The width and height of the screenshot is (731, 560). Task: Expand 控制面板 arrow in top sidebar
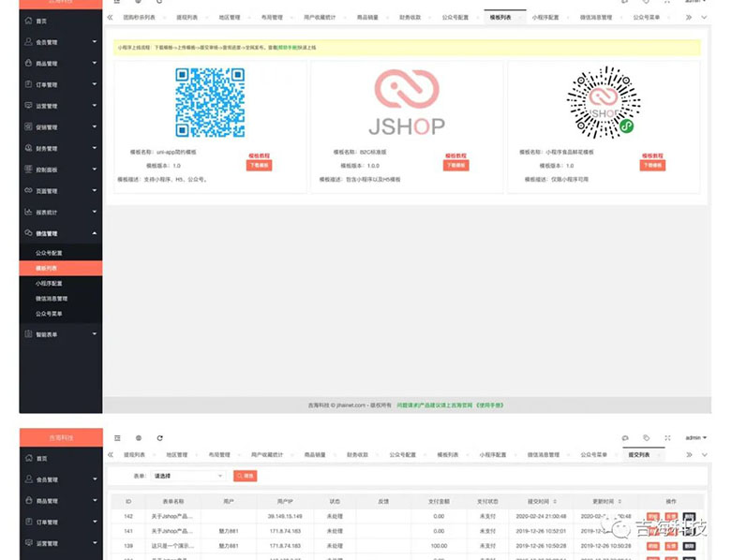point(94,169)
